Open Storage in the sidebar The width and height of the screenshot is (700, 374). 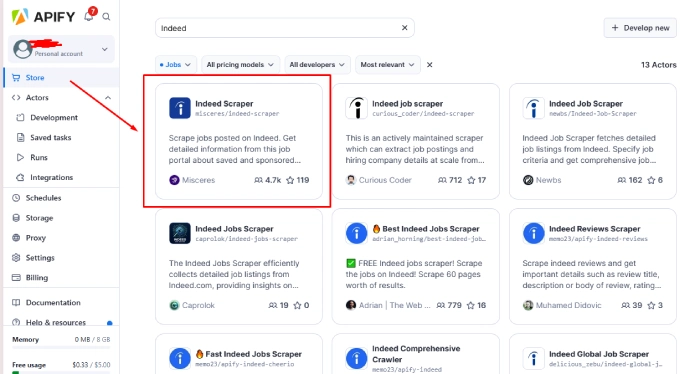(39, 218)
